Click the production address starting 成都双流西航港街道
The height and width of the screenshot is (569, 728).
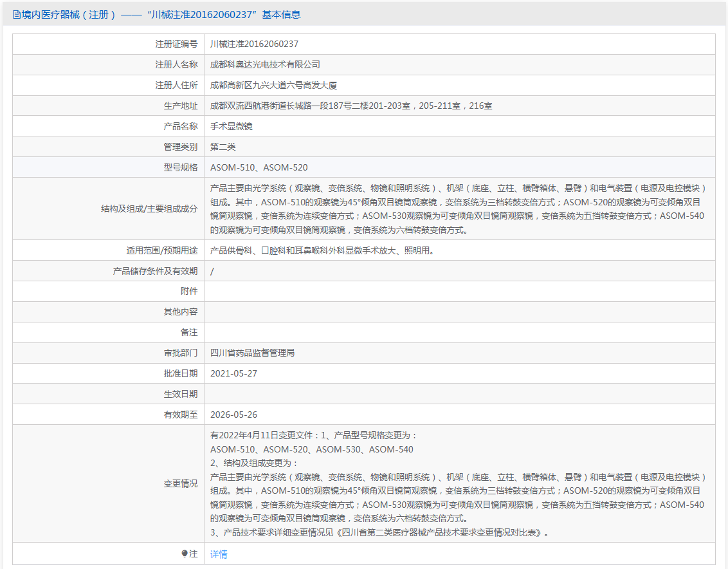coord(351,106)
